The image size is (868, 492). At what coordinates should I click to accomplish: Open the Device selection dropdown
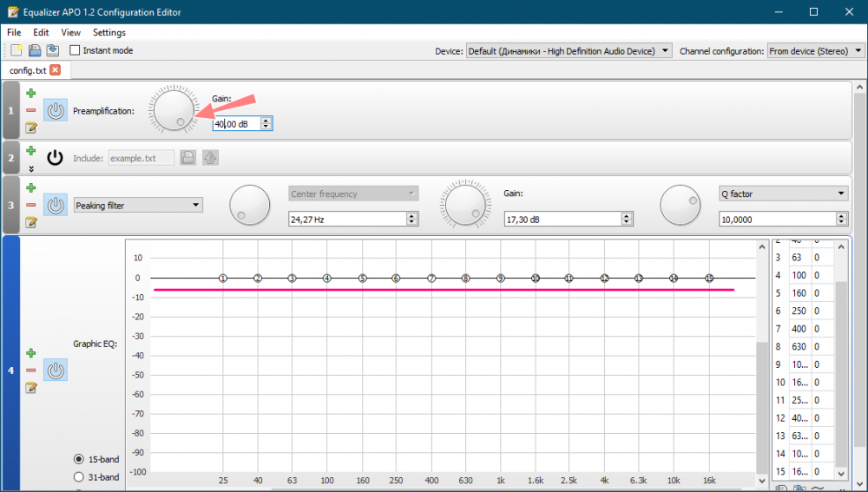pyautogui.click(x=569, y=51)
